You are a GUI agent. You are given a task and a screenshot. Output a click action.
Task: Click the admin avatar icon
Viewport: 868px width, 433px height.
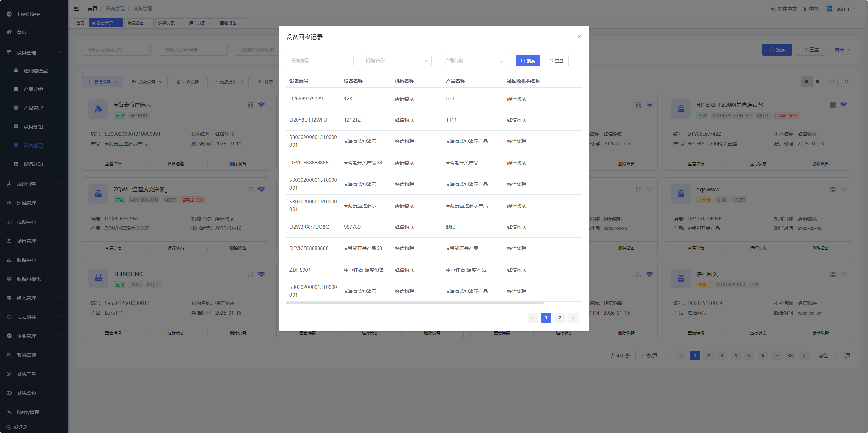coord(829,8)
